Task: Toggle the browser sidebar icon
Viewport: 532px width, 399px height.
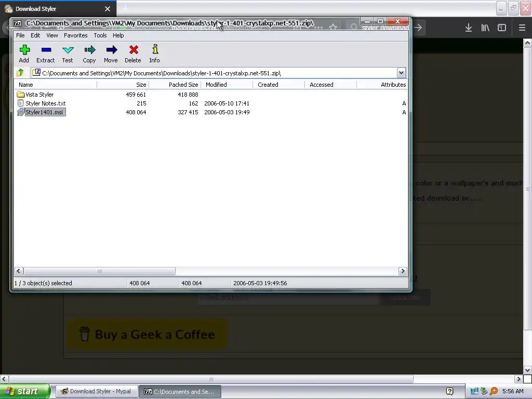Action: [x=502, y=28]
